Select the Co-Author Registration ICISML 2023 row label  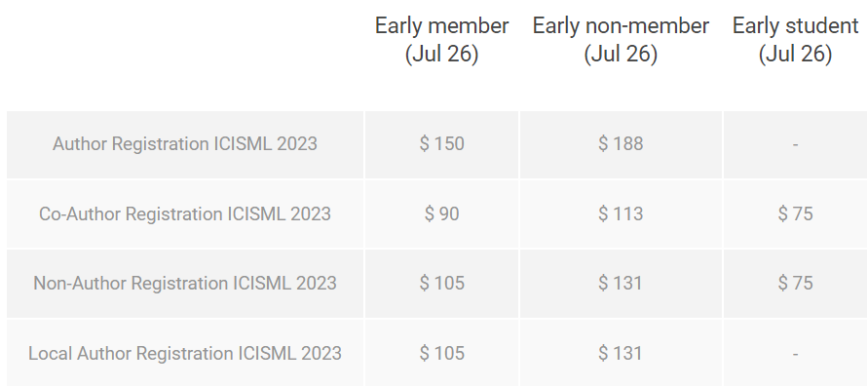click(x=185, y=213)
